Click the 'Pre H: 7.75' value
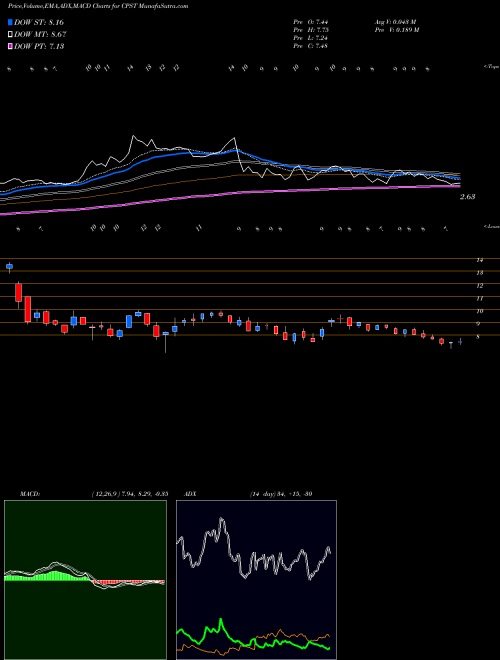The width and height of the screenshot is (500, 660). [311, 30]
